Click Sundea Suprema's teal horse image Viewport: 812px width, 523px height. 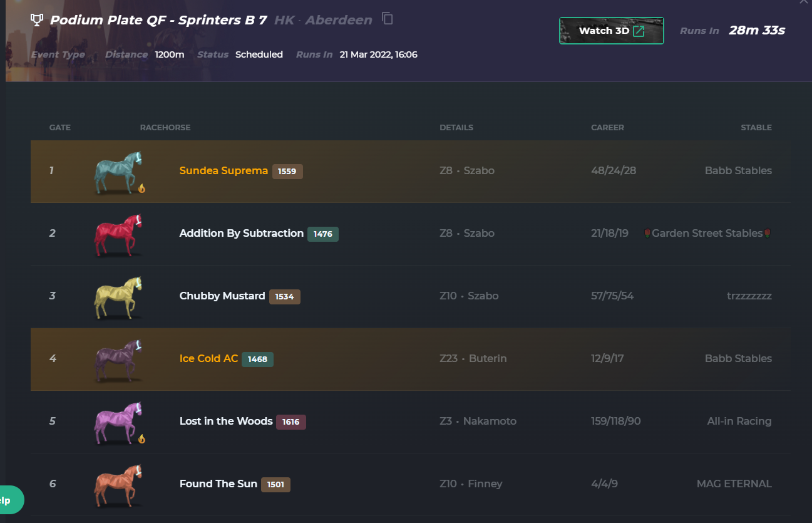pyautogui.click(x=118, y=173)
